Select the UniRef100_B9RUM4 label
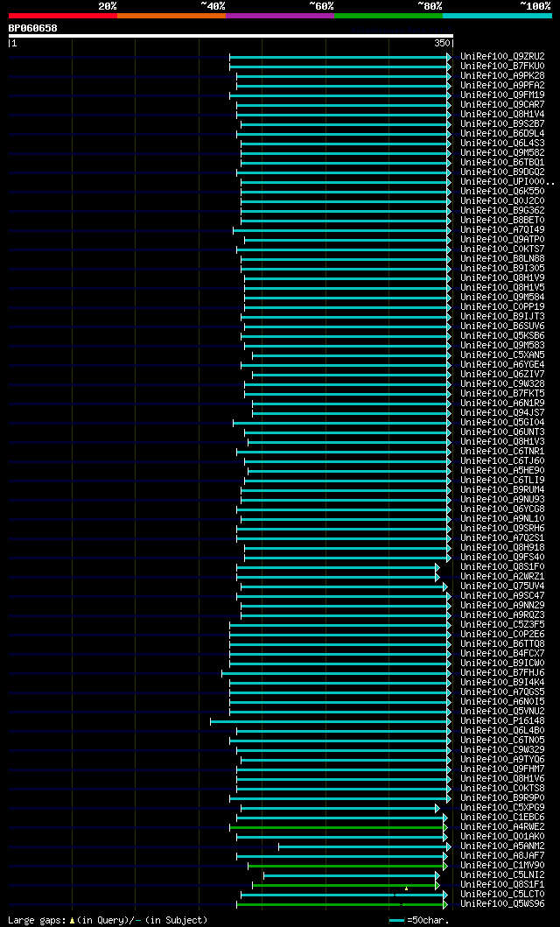The image size is (560, 927). point(503,490)
